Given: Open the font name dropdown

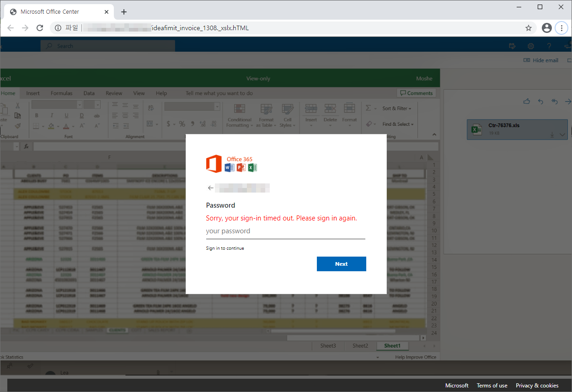Looking at the screenshot, I should click(80, 105).
